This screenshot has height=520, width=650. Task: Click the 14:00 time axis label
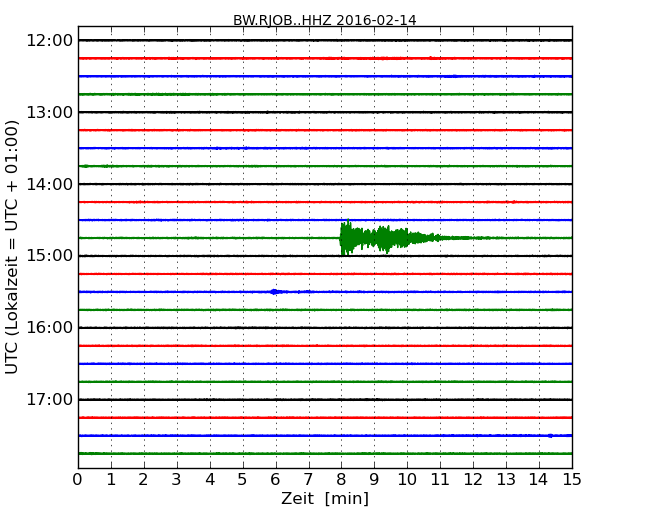(x=50, y=184)
